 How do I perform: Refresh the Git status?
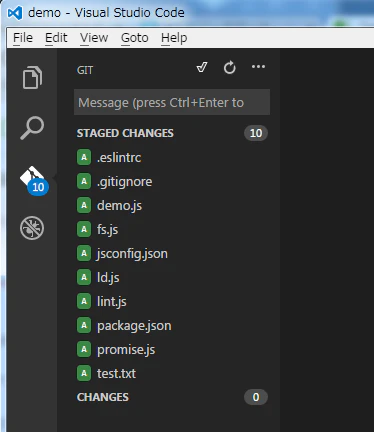[230, 67]
